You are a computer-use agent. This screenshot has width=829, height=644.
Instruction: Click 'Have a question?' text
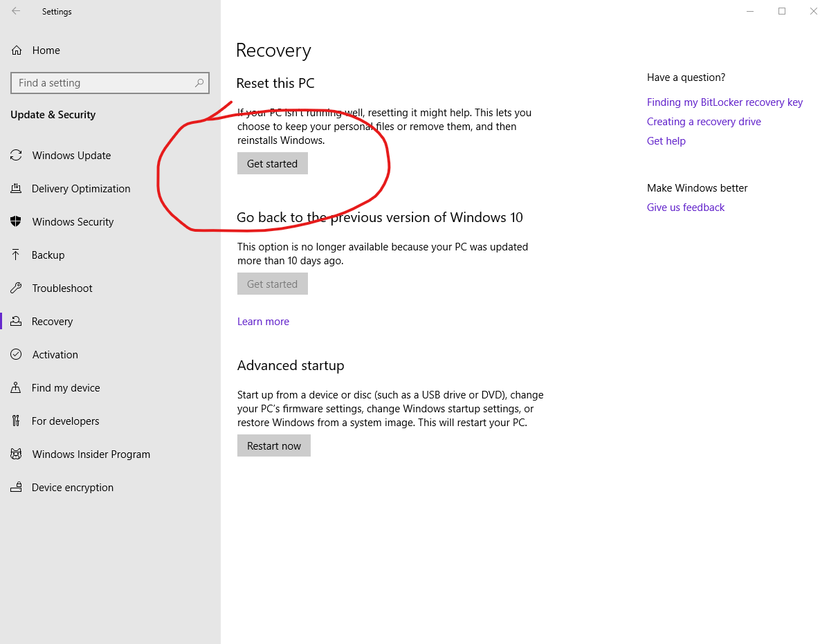pyautogui.click(x=686, y=77)
